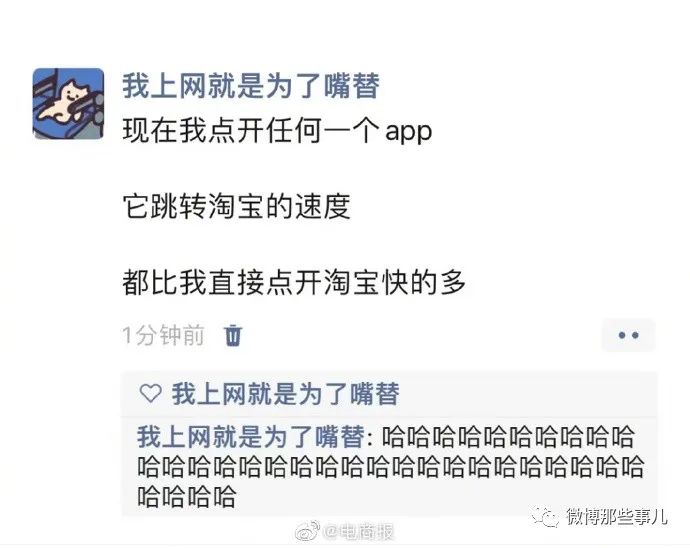
Task: Click the 微博那些事儿 watermark text
Action: point(616,516)
